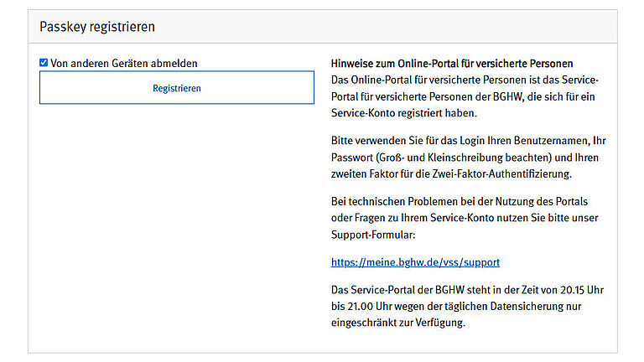644x362 pixels.
Task: Open the meine.bghw.de/vss/support link
Action: click(415, 262)
